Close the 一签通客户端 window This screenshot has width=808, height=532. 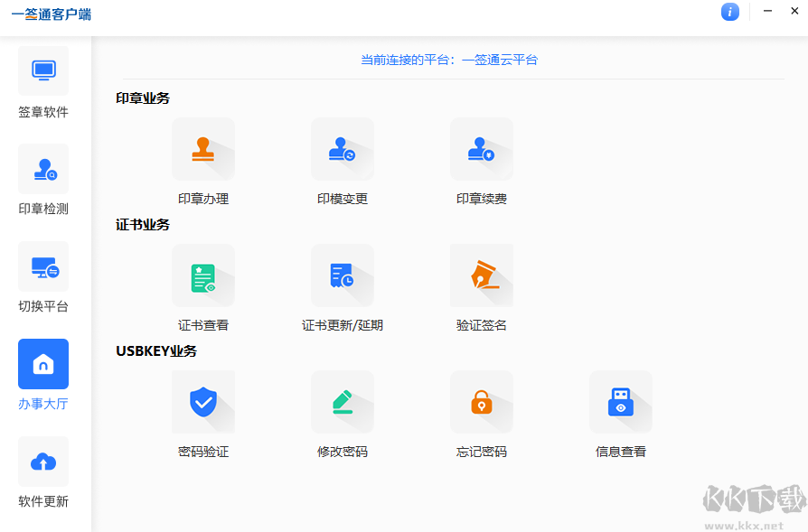pos(794,11)
